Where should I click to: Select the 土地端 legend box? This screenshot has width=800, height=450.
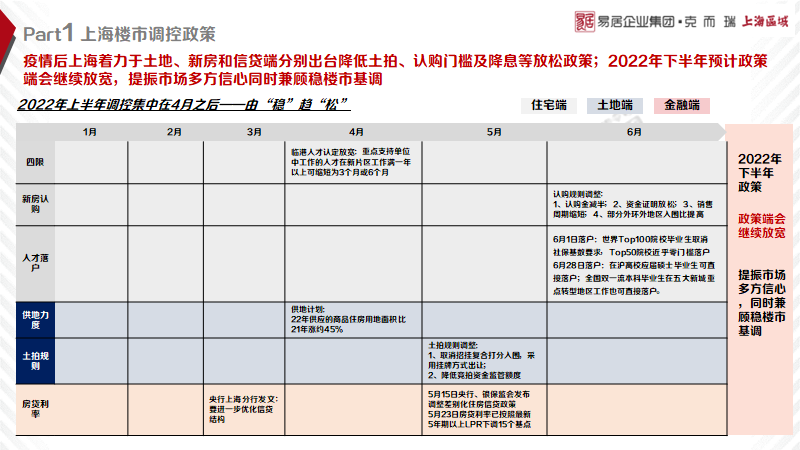pos(615,106)
